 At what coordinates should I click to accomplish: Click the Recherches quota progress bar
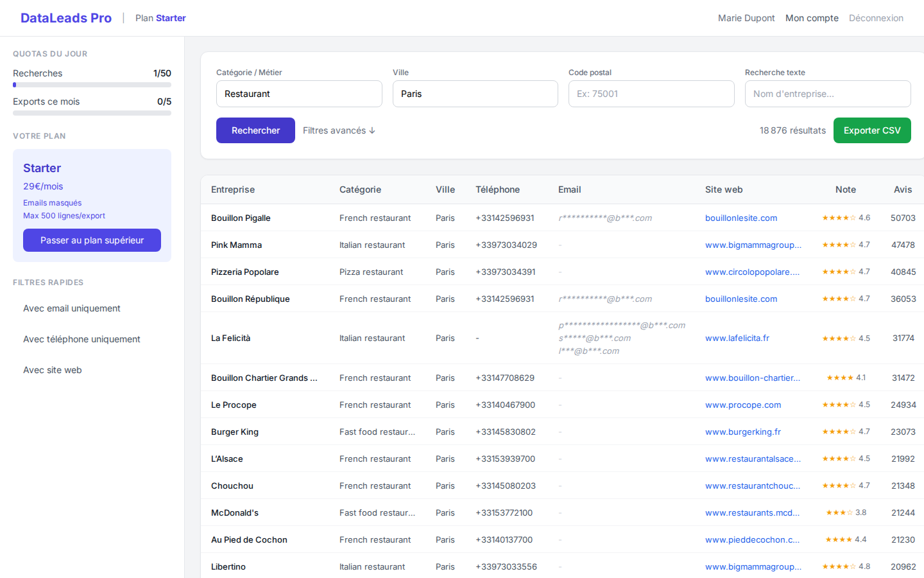[x=92, y=84]
